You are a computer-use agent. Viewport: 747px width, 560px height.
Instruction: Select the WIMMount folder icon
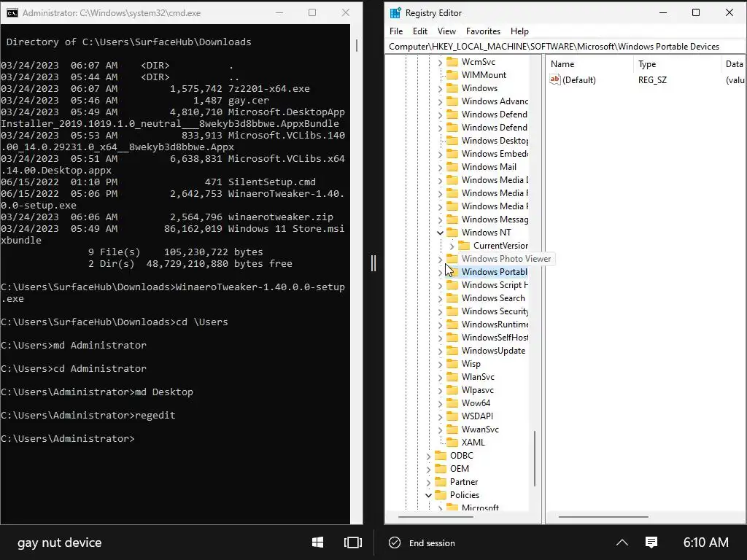(x=452, y=75)
